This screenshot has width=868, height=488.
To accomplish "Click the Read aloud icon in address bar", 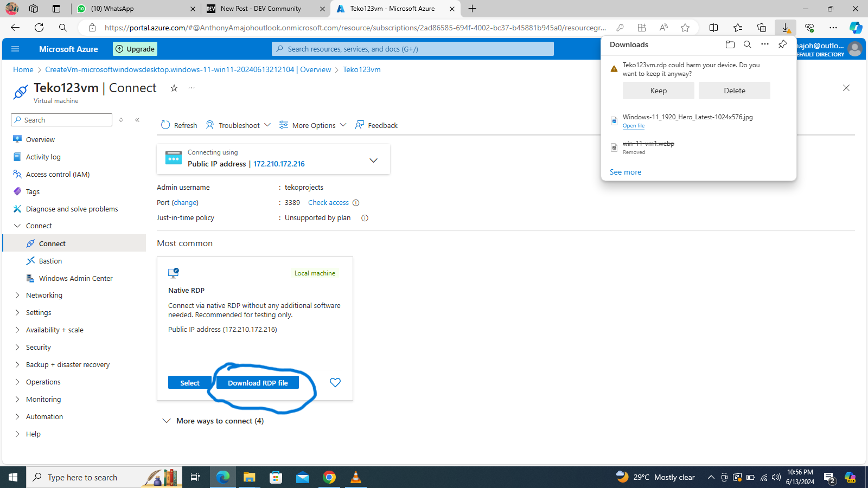I will pyautogui.click(x=663, y=28).
